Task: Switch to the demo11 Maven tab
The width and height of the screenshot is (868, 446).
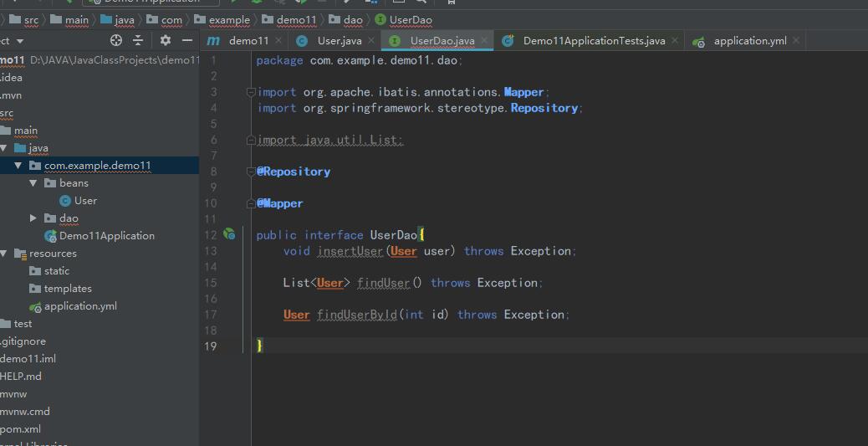Action: pos(248,40)
